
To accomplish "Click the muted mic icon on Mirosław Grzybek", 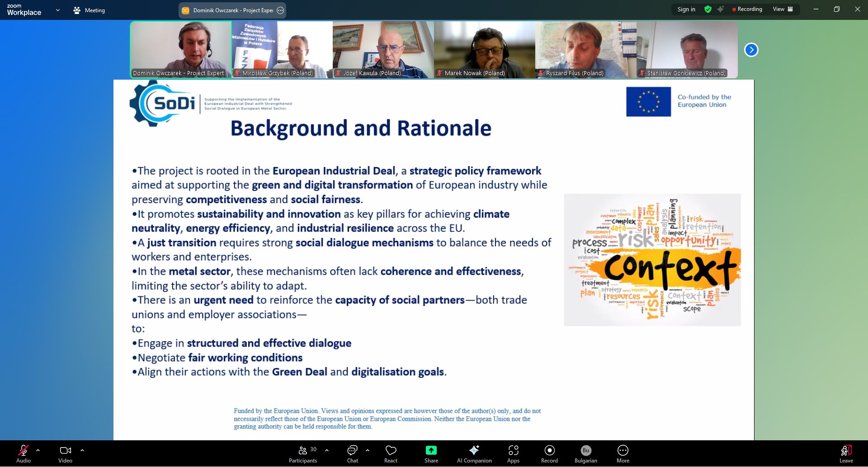I will point(236,73).
